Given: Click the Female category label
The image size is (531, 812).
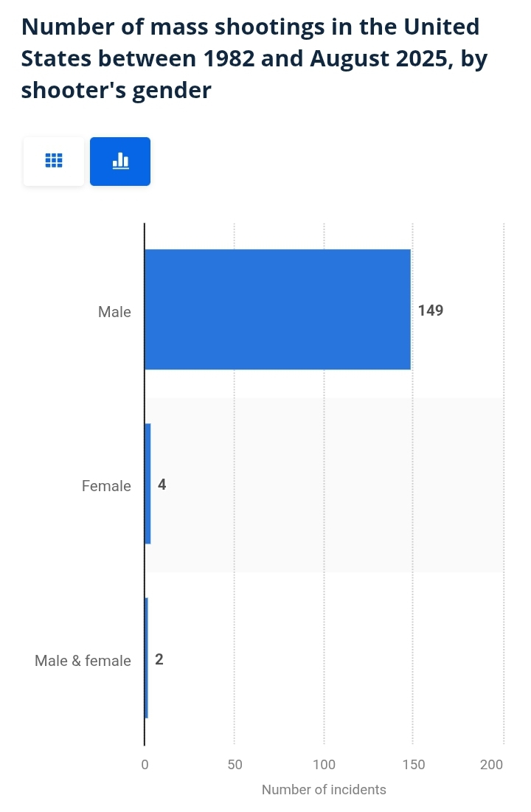Looking at the screenshot, I should [x=106, y=486].
